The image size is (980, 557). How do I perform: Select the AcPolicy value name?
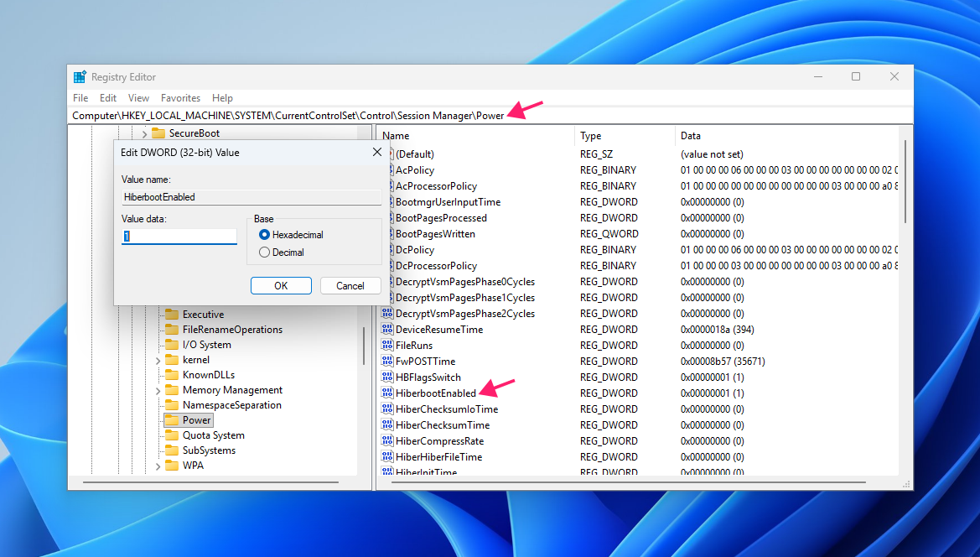tap(415, 170)
